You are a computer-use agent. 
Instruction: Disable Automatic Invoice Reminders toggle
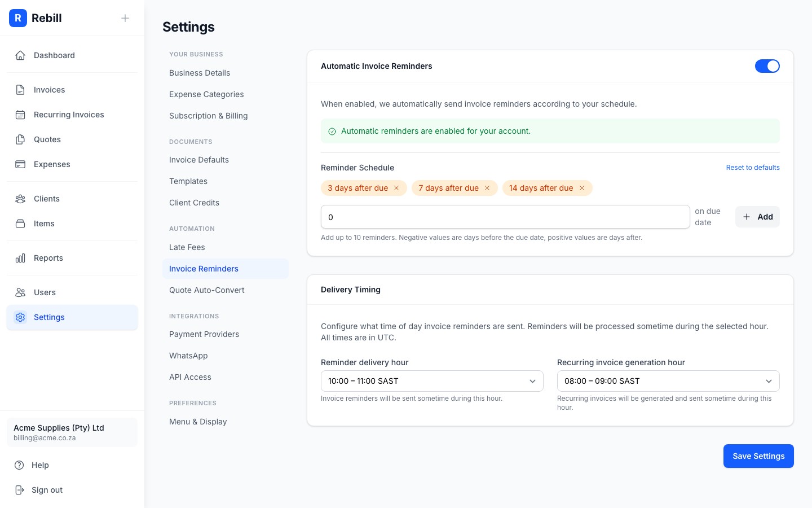767,66
